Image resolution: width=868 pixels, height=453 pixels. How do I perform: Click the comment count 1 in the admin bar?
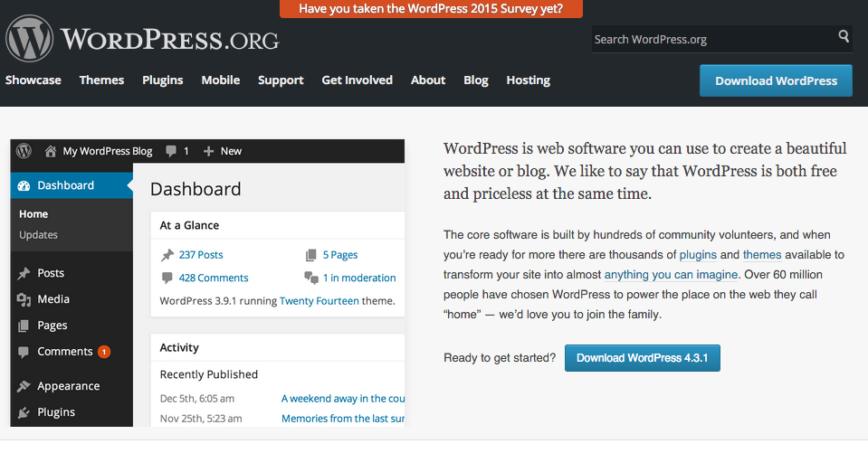click(x=186, y=151)
